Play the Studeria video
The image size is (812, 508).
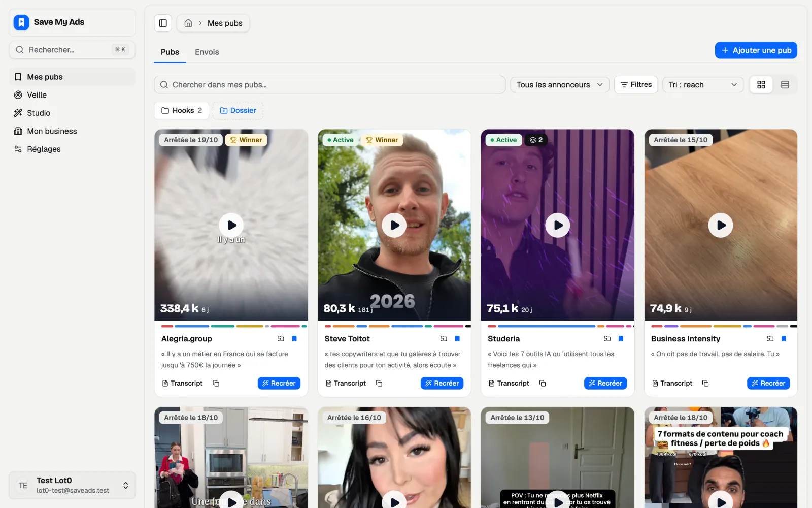pos(558,225)
